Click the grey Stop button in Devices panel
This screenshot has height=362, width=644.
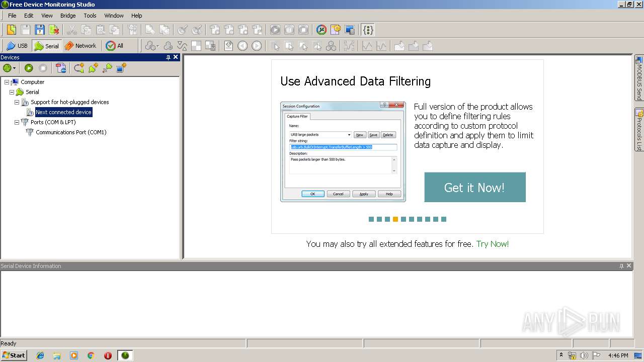coord(43,68)
